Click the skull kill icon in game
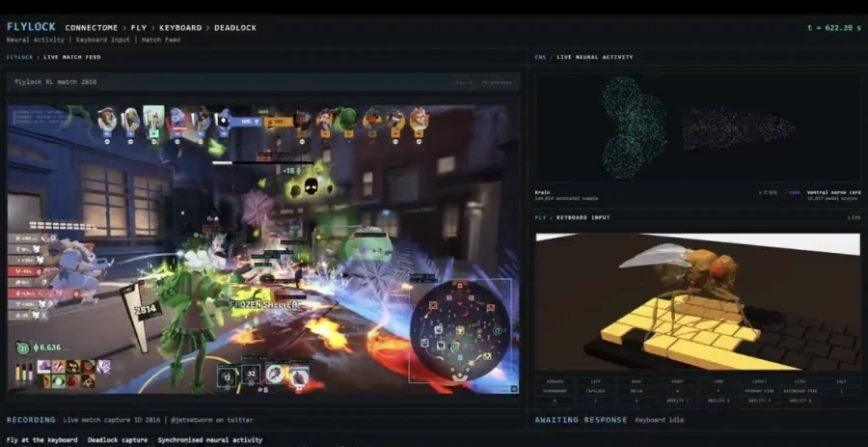Screen dimensions: 868x447 coord(311,186)
